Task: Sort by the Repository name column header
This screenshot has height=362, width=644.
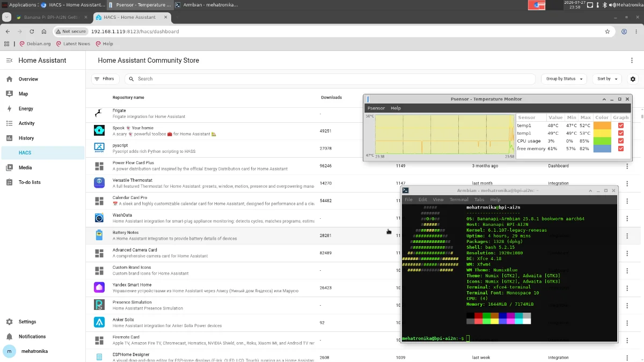Action: (x=128, y=98)
